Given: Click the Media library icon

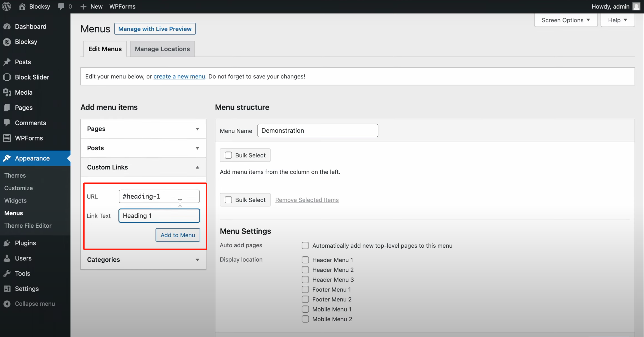Looking at the screenshot, I should pyautogui.click(x=7, y=92).
